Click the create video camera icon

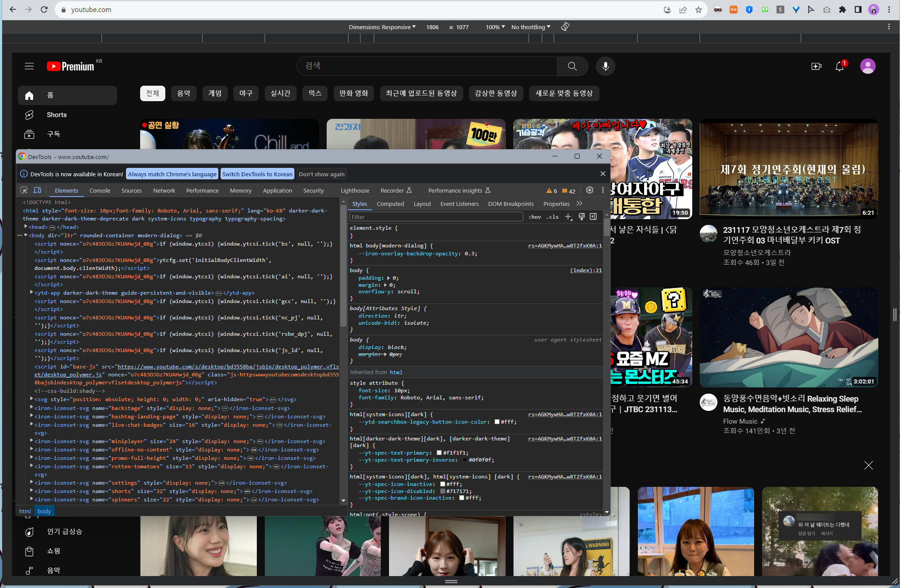[816, 66]
